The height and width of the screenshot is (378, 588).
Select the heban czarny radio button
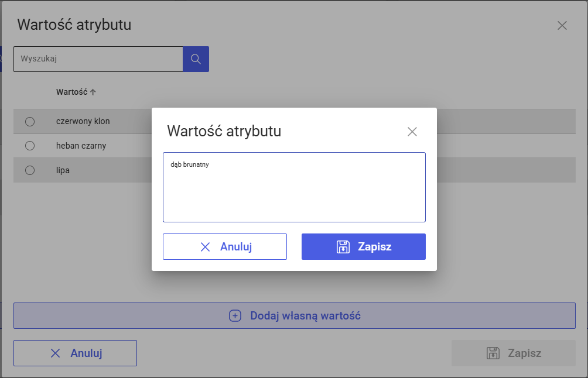pos(30,146)
